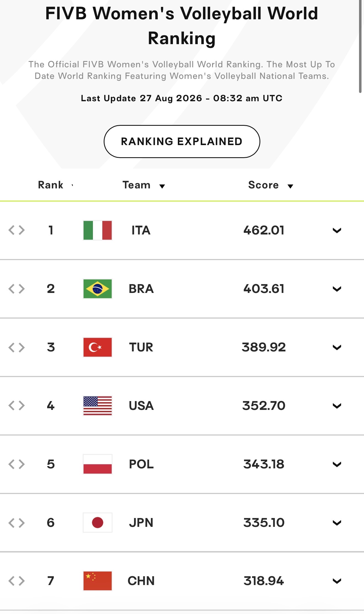Screen dimensions: 364x614
Task: Click the USA flag icon
Action: tap(98, 406)
